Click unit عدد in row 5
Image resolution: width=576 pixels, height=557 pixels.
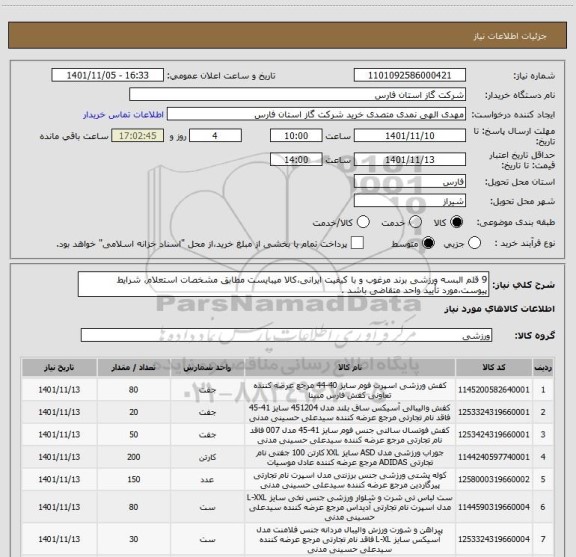tap(207, 480)
